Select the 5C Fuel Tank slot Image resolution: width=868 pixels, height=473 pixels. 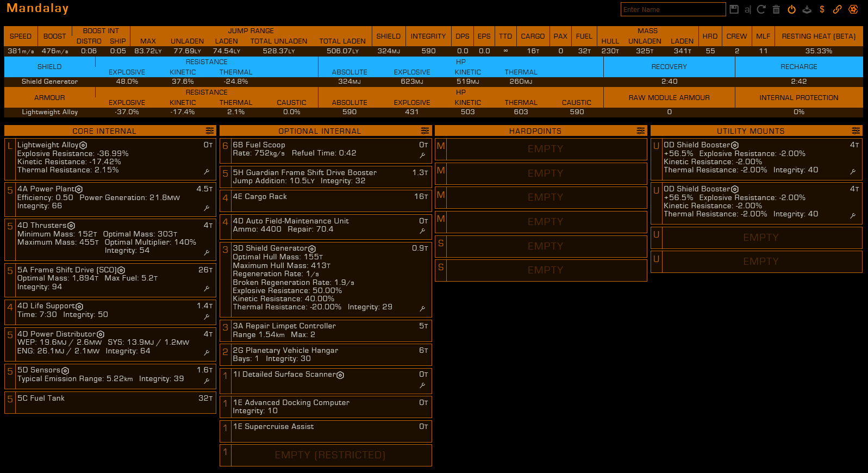click(x=110, y=402)
